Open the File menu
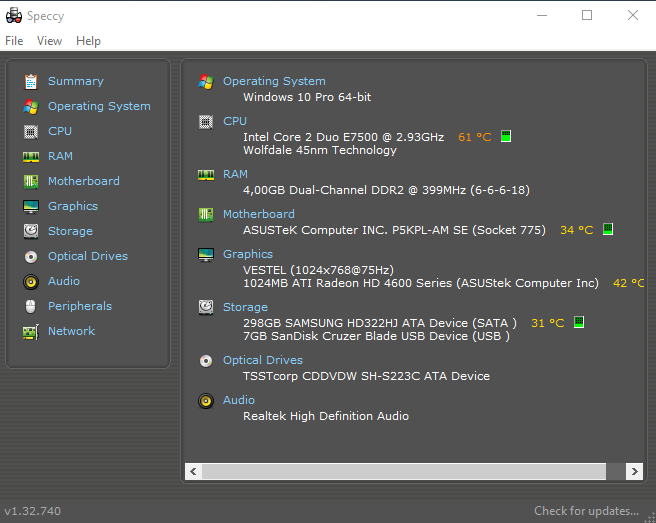The width and height of the screenshot is (656, 523). pyautogui.click(x=14, y=41)
